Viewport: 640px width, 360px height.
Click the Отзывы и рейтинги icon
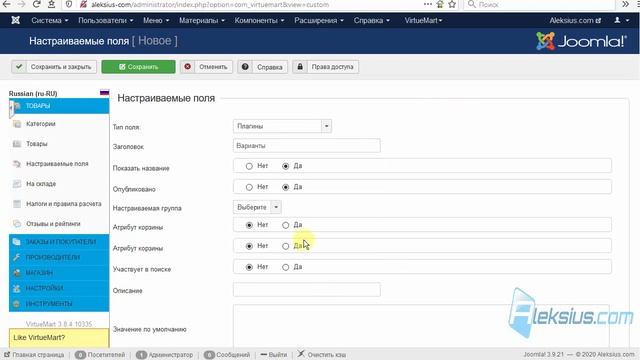(17, 224)
